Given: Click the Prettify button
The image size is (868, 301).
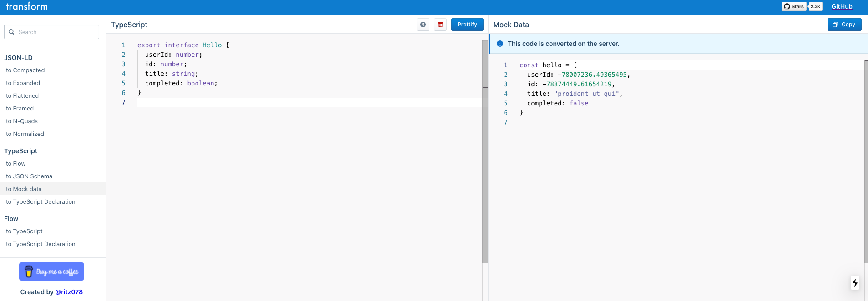Looking at the screenshot, I should pyautogui.click(x=467, y=25).
